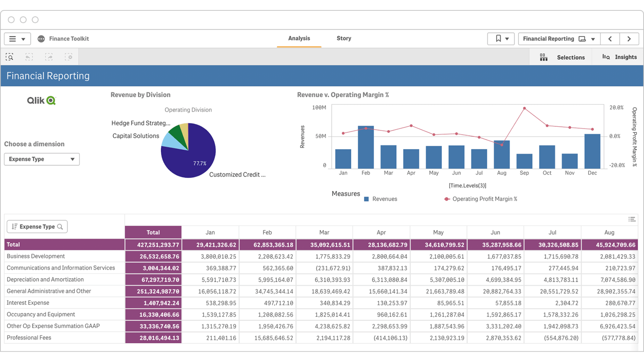The image size is (644, 362).
Task: Click the step forward selection icon
Action: pos(49,57)
